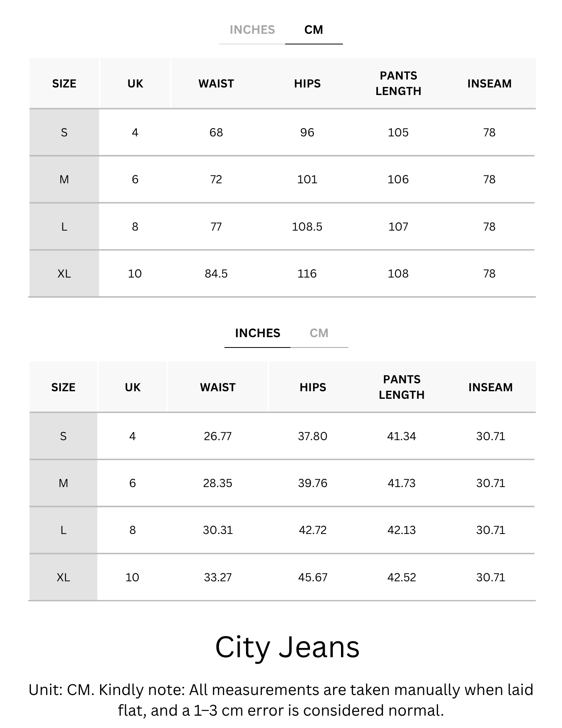Screen dimensions: 562x728
Task: Click the 84.5 waist value for XL
Action: [216, 274]
